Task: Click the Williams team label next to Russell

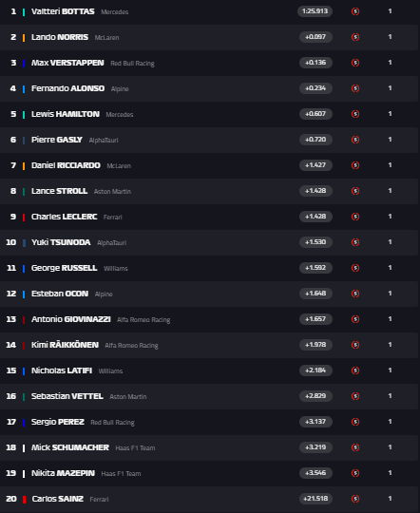Action: pos(116,268)
